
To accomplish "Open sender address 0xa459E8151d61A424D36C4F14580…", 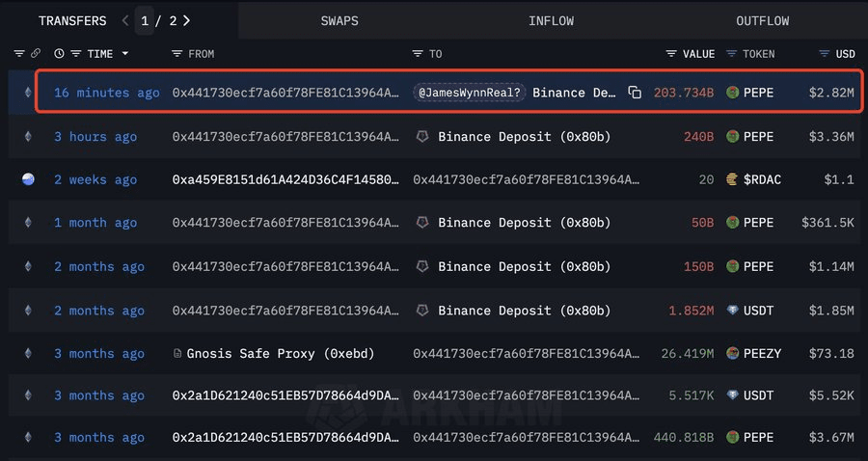I will tap(285, 179).
